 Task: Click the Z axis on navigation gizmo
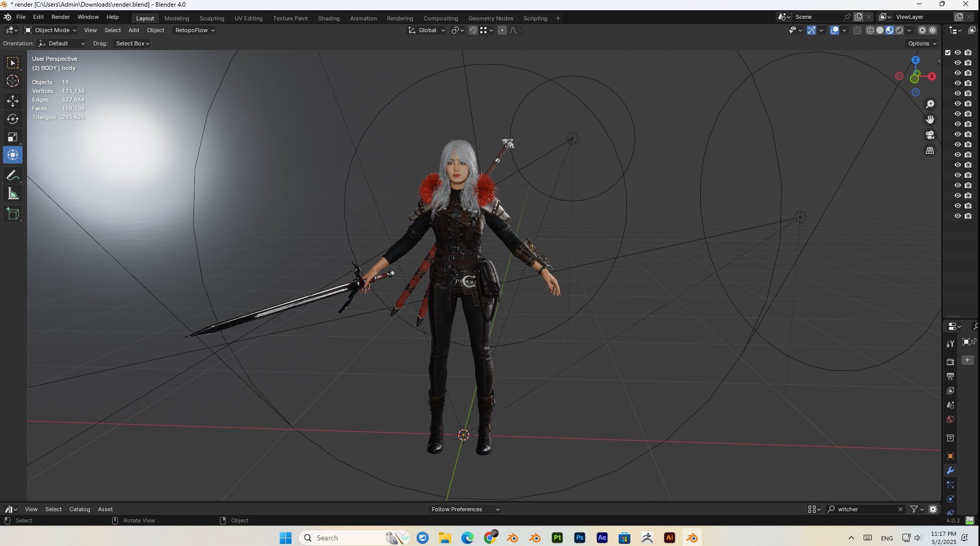[x=916, y=60]
